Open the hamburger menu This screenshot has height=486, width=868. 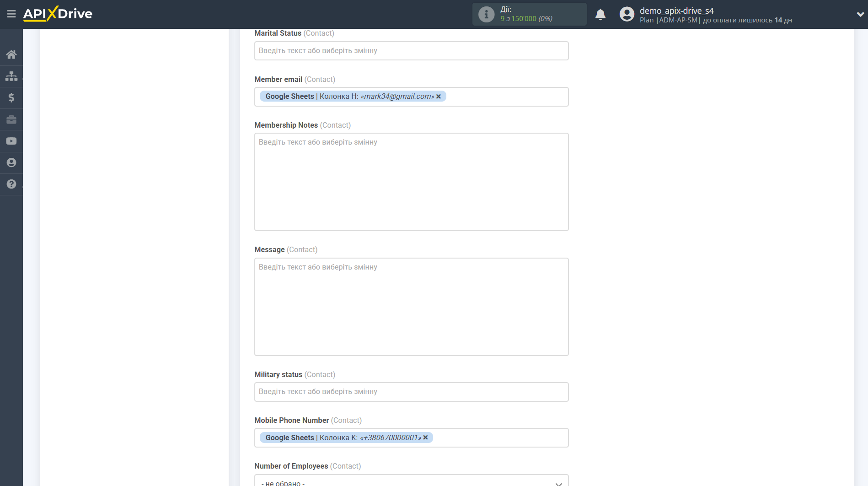(x=11, y=14)
